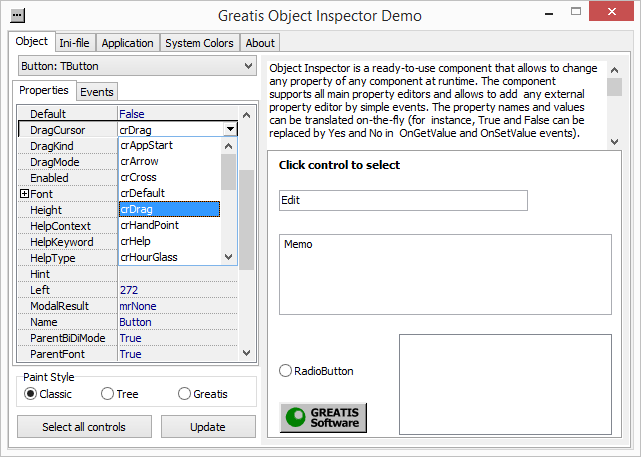The height and width of the screenshot is (457, 641).
Task: Pick crCross in the dropdown list
Action: 139,177
